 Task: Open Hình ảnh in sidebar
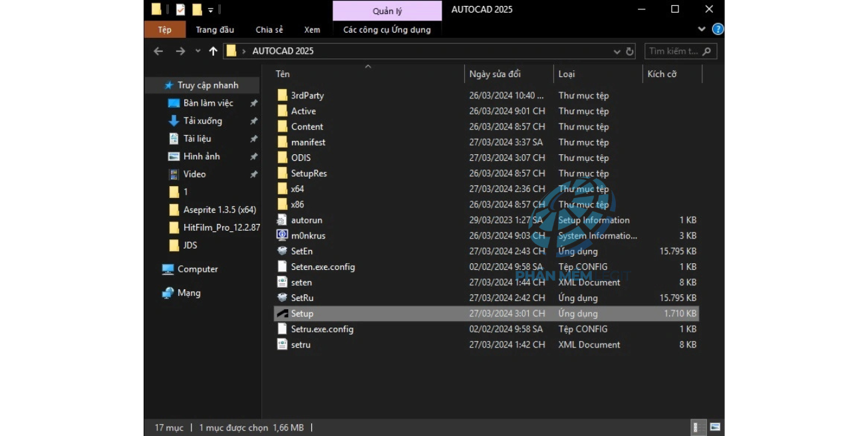(x=201, y=156)
